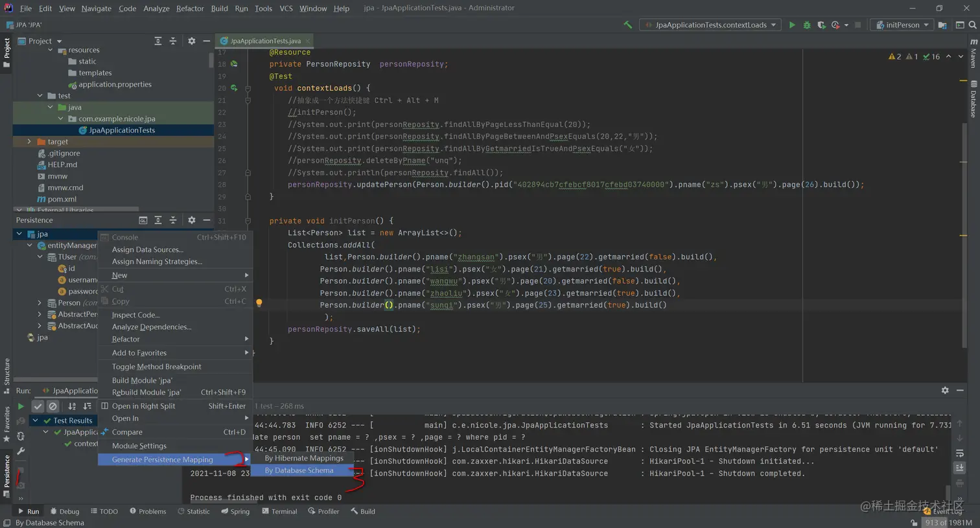Click warnings indicator showing 2 warnings
The height and width of the screenshot is (528, 980).
(x=895, y=56)
